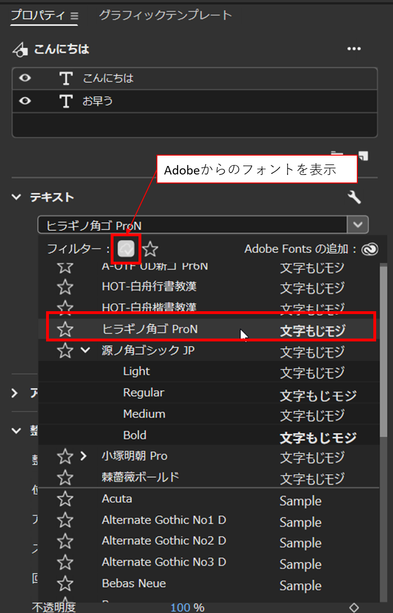Toggle the Adobe Fonts filter
Image resolution: width=393 pixels, height=613 pixels.
click(126, 249)
